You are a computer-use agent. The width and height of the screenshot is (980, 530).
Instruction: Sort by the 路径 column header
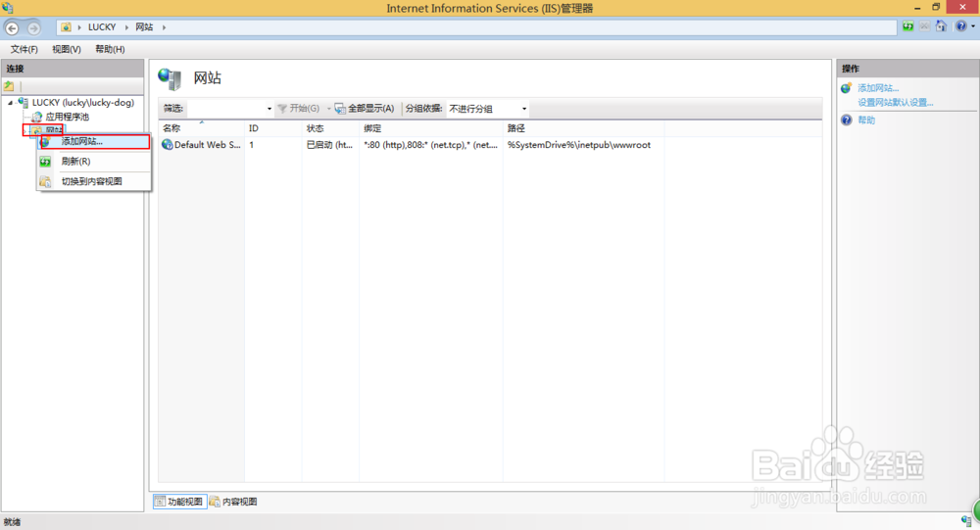pyautogui.click(x=584, y=128)
